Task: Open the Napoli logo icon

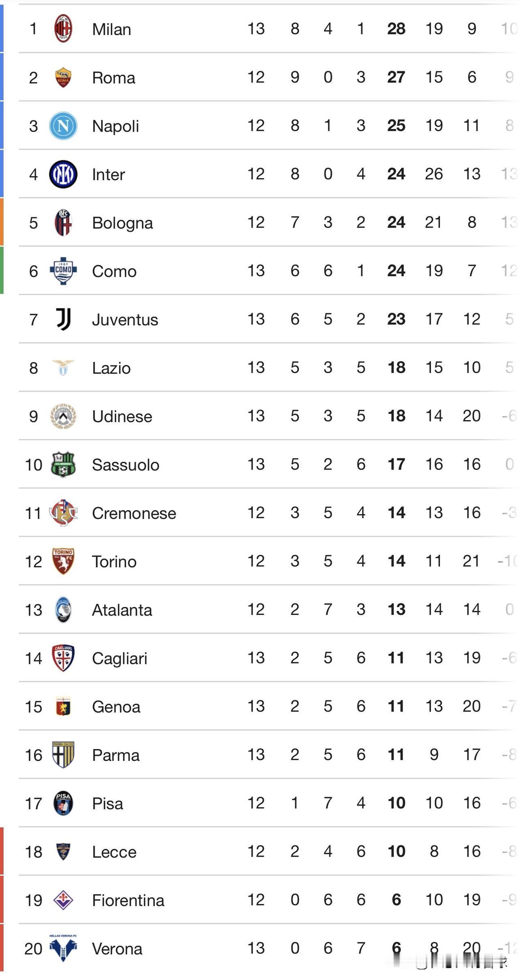Action: point(63,126)
